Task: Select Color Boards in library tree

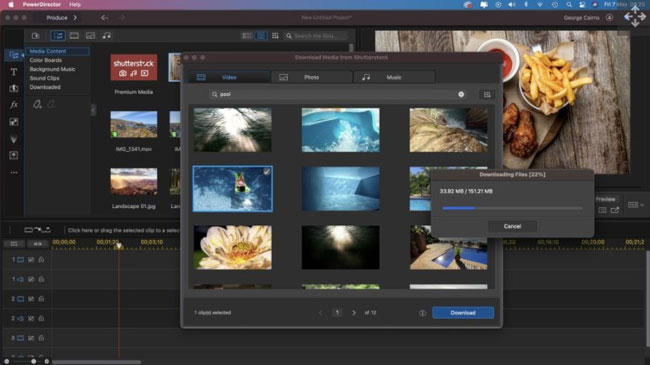Action: pos(46,60)
